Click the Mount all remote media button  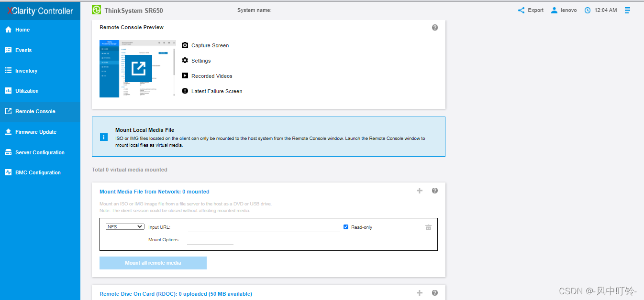coord(153,263)
